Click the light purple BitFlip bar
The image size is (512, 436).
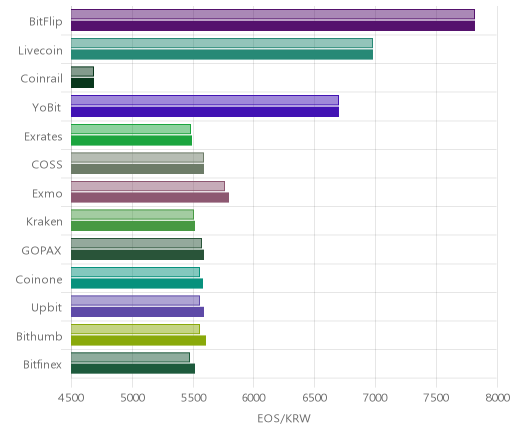(x=273, y=14)
